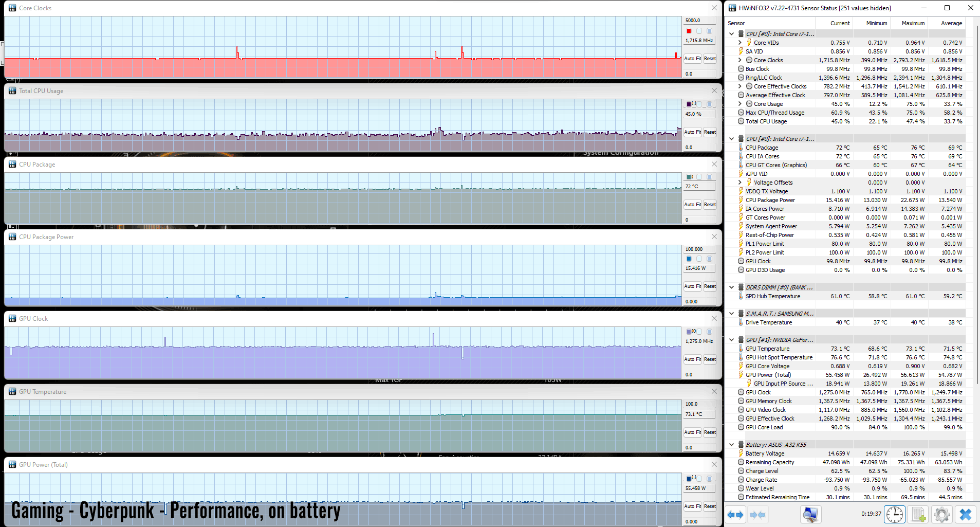Click the CPU Package Power lightning icon
Image resolution: width=980 pixels, height=527 pixels.
[x=741, y=200]
